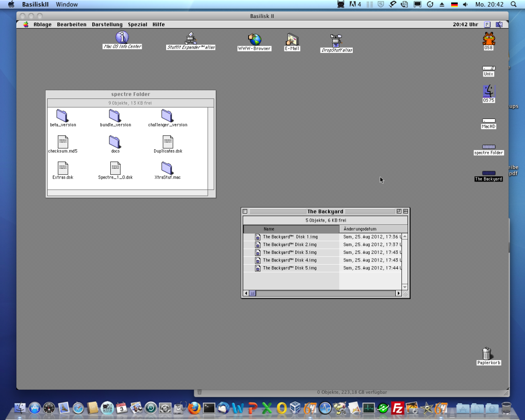Click the macOS Apple logo menu
The width and height of the screenshot is (525, 420).
[11, 4]
